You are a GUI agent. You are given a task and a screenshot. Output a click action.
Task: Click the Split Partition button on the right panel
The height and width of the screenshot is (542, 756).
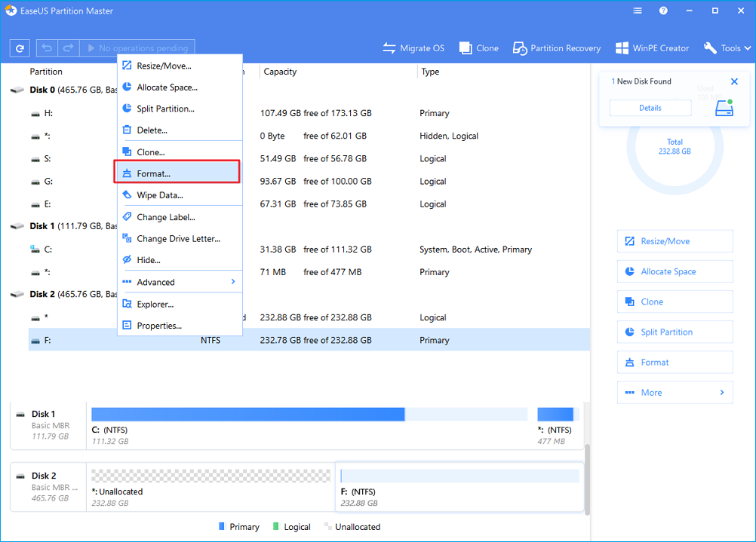point(675,332)
